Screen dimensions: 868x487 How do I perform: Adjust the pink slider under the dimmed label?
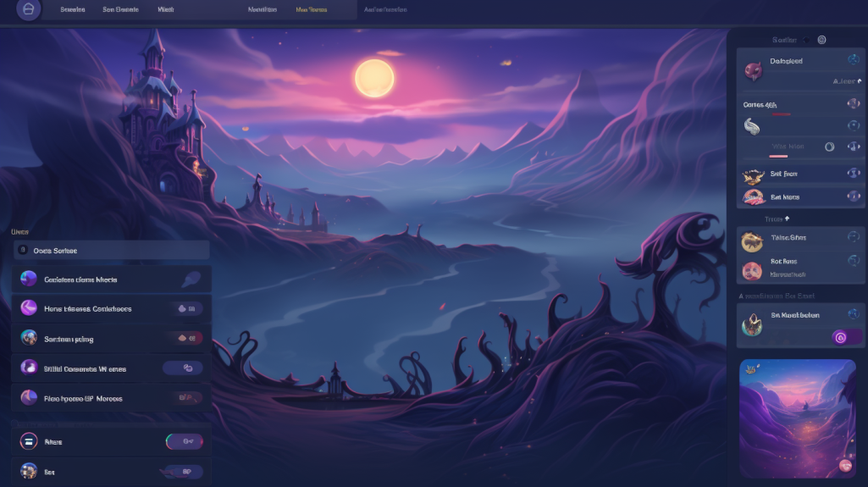coord(778,157)
